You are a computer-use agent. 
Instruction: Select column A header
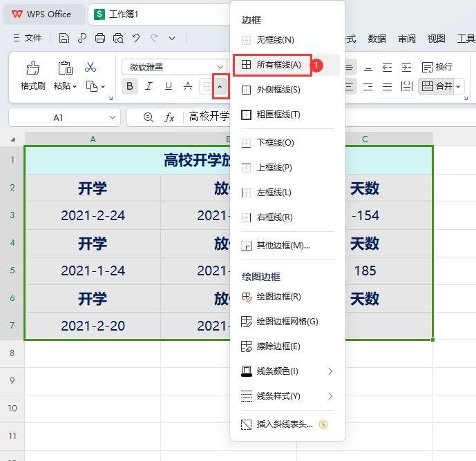pyautogui.click(x=93, y=139)
